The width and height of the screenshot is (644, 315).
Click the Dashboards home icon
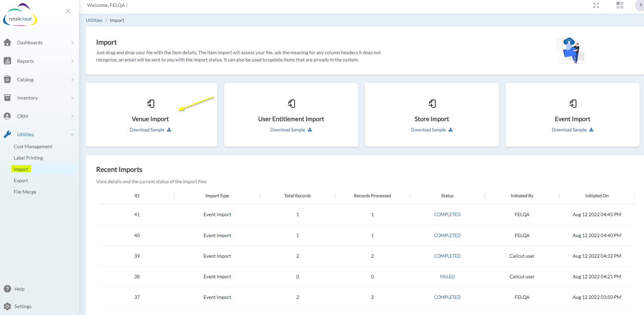[7, 42]
